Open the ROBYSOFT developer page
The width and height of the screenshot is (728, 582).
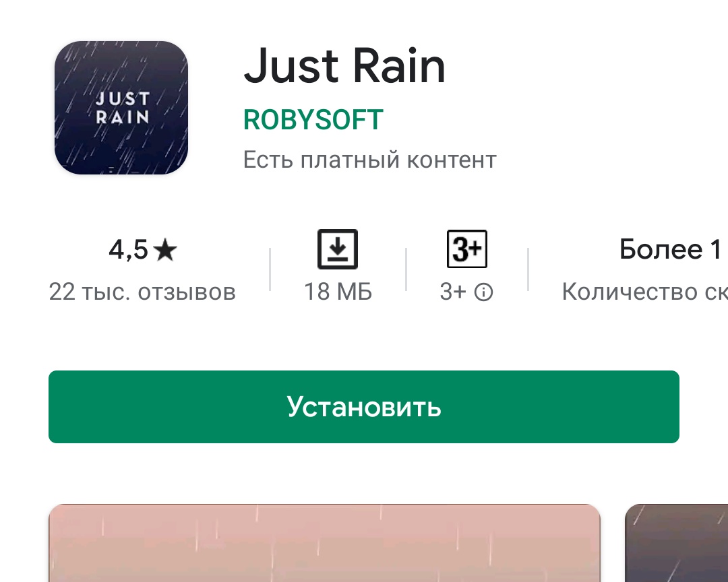click(313, 120)
